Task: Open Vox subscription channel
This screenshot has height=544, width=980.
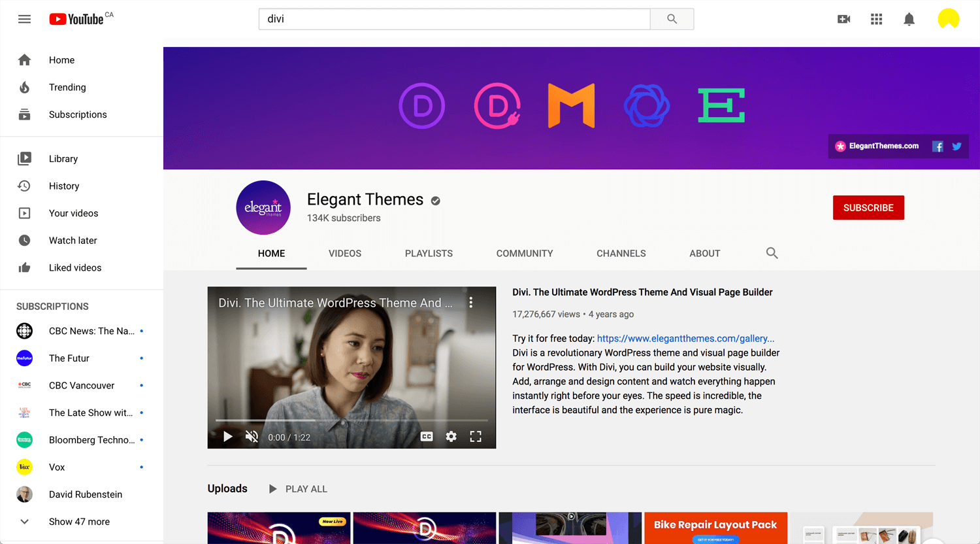Action: coord(82,467)
